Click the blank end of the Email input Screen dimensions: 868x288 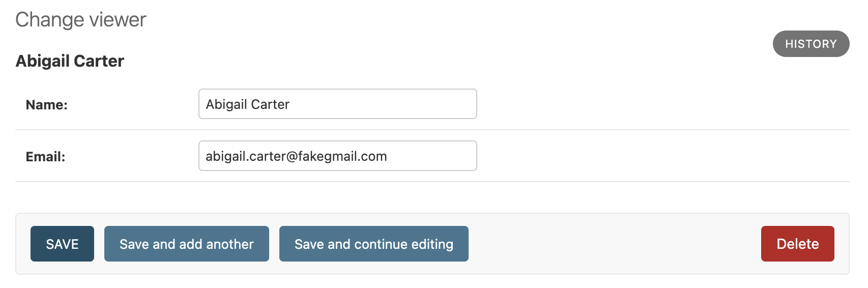[x=438, y=156]
